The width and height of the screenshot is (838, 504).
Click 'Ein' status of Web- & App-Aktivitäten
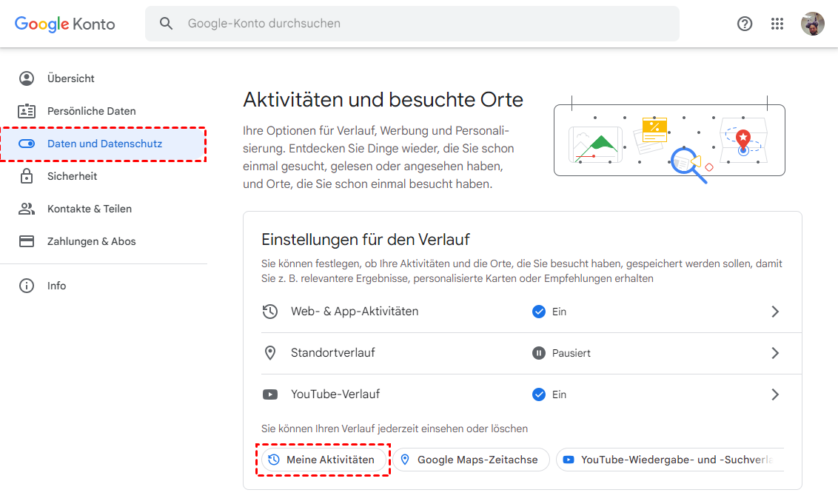[559, 312]
